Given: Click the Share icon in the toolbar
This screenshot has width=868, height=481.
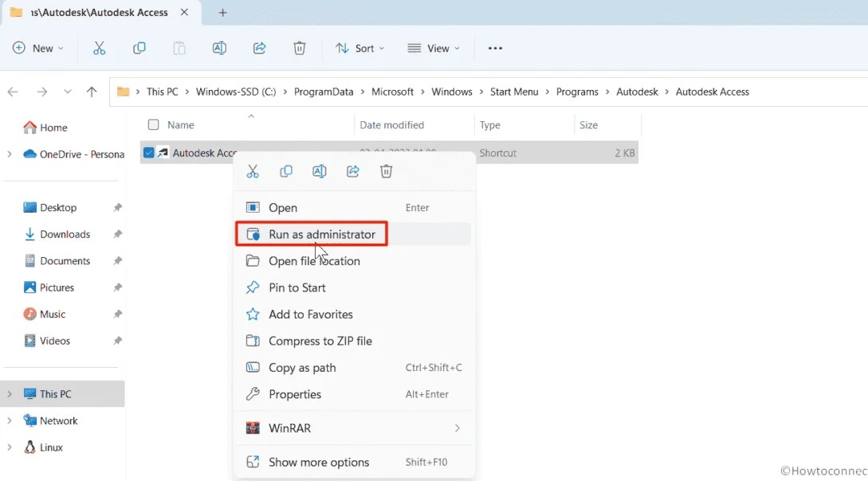Looking at the screenshot, I should click(x=259, y=49).
